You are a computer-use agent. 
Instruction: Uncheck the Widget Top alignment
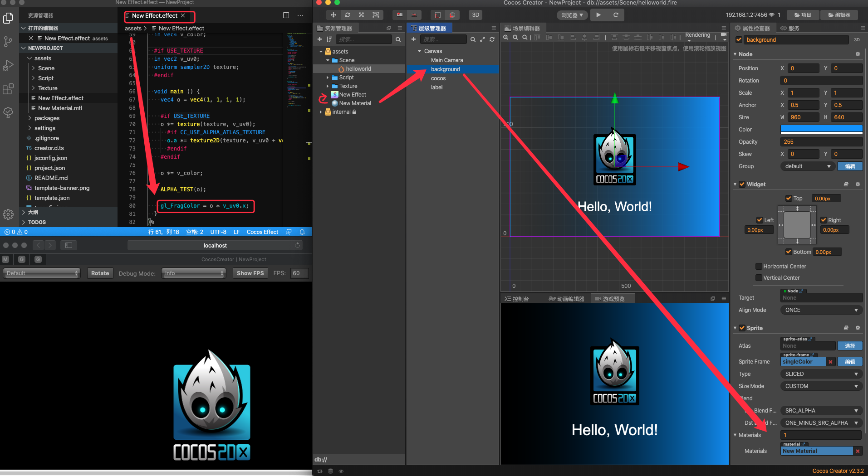tap(789, 199)
